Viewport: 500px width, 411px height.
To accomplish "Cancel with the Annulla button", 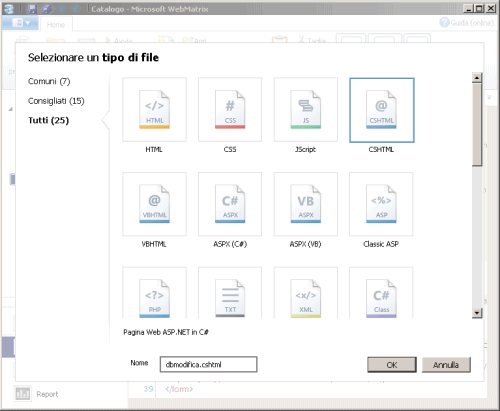I will [x=446, y=365].
